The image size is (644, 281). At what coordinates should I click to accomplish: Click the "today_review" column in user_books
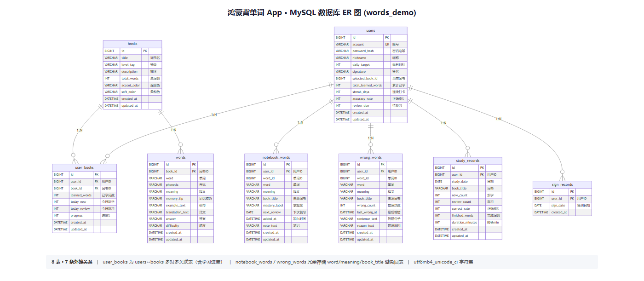tap(84, 209)
